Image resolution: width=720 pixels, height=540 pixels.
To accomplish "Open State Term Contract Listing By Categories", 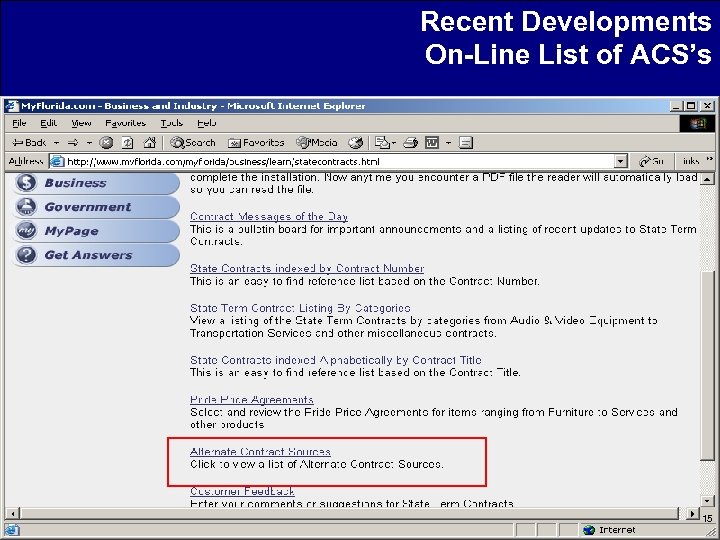I will [300, 308].
